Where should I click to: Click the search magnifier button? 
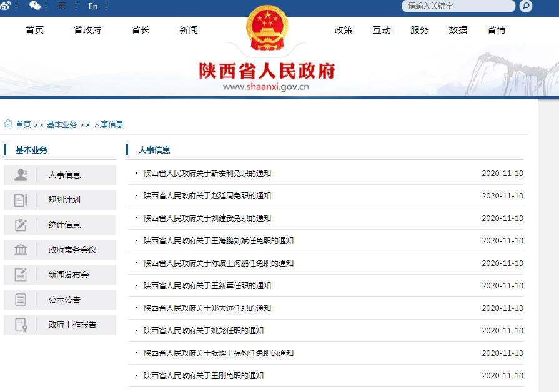pos(525,6)
